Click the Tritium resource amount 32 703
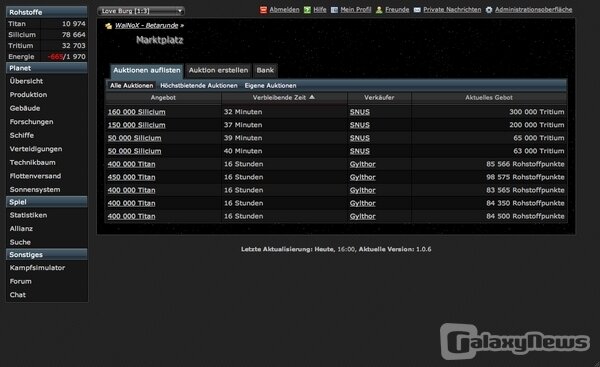The height and width of the screenshot is (367, 600). [x=74, y=46]
